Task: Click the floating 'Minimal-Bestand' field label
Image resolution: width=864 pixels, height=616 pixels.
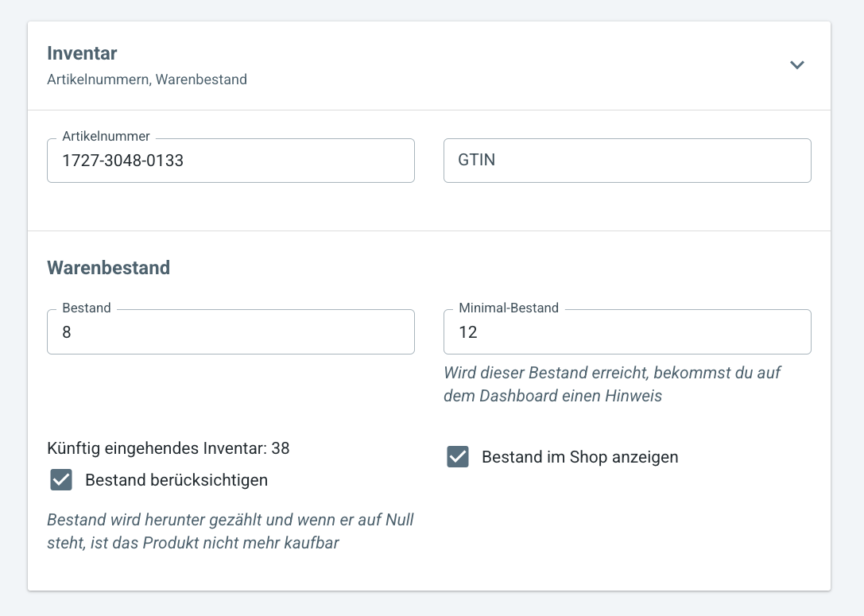Action: pyautogui.click(x=509, y=308)
